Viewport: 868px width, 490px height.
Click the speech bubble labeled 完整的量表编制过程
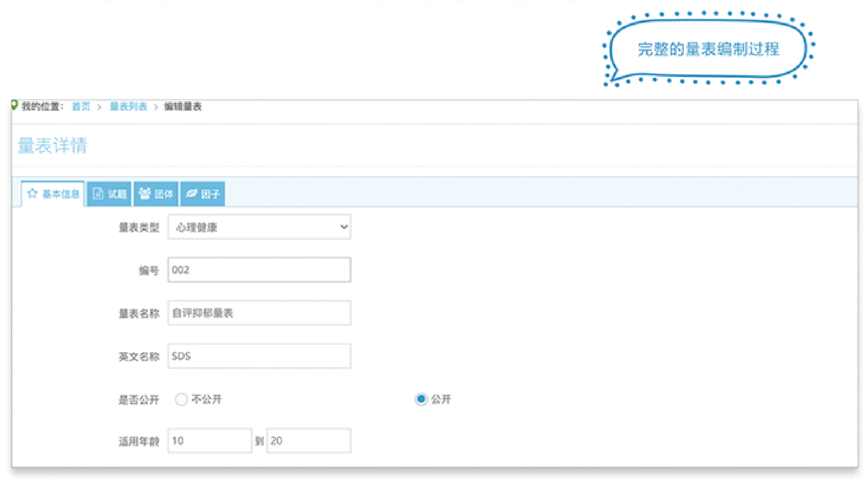(708, 49)
